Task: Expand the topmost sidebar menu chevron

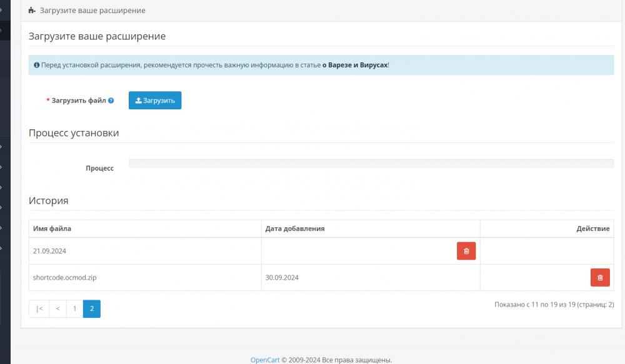Action: point(1,10)
